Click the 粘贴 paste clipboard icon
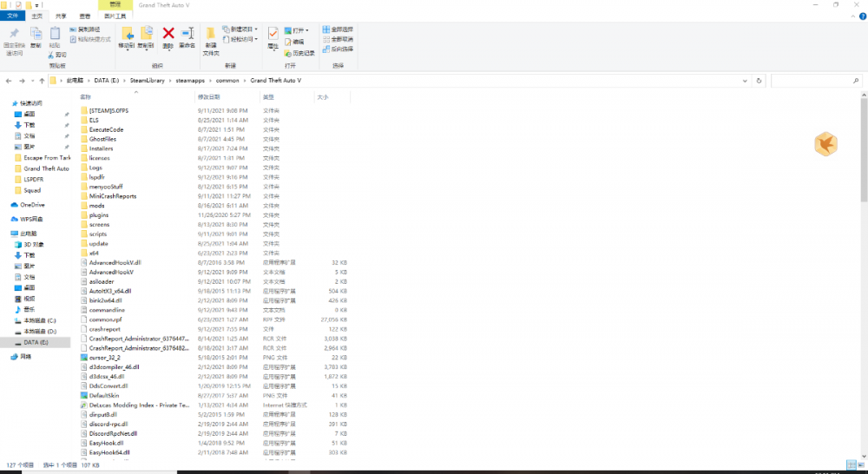 (x=55, y=33)
